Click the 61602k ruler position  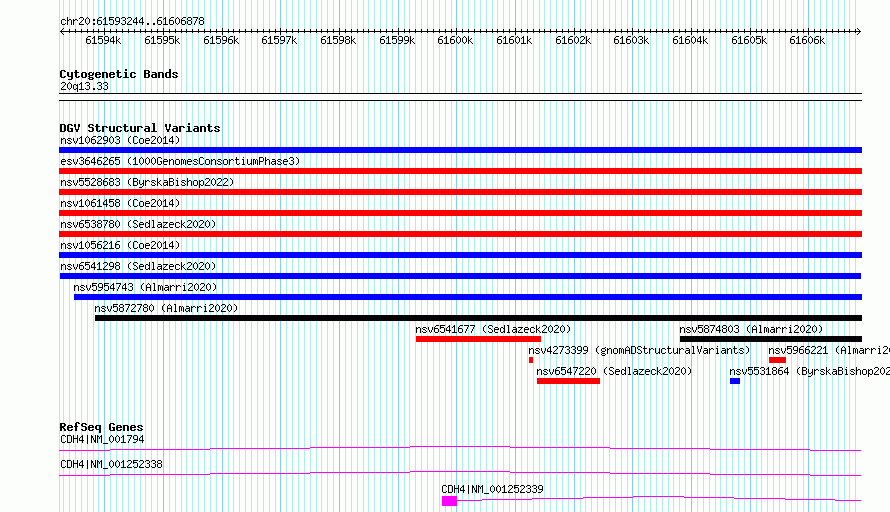click(573, 40)
